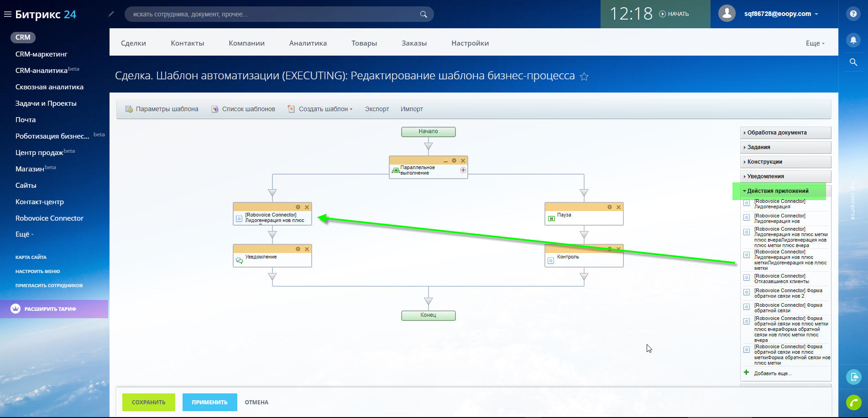Open the Создать шаблон dropdown
Screen dimensions: 868x418
325,109
